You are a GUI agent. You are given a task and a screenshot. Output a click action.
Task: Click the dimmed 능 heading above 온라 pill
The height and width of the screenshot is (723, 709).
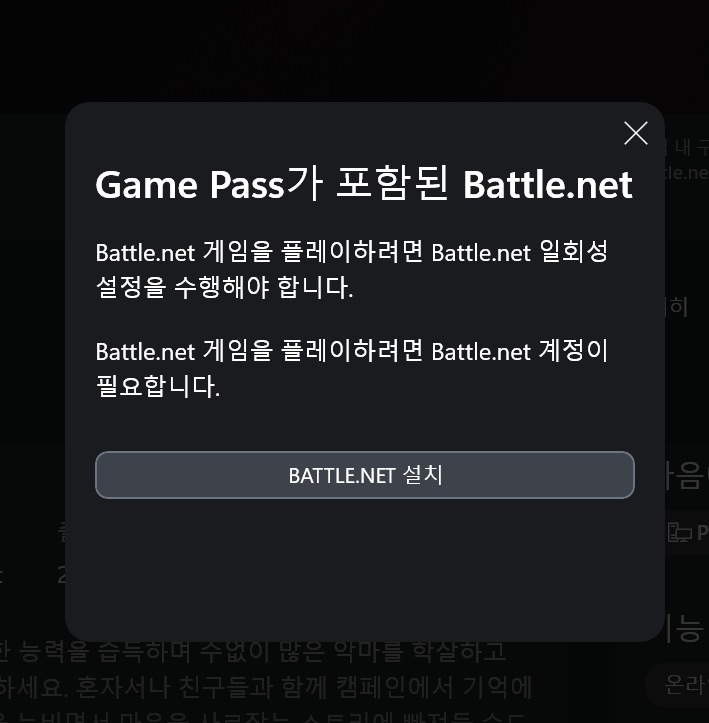coord(687,628)
